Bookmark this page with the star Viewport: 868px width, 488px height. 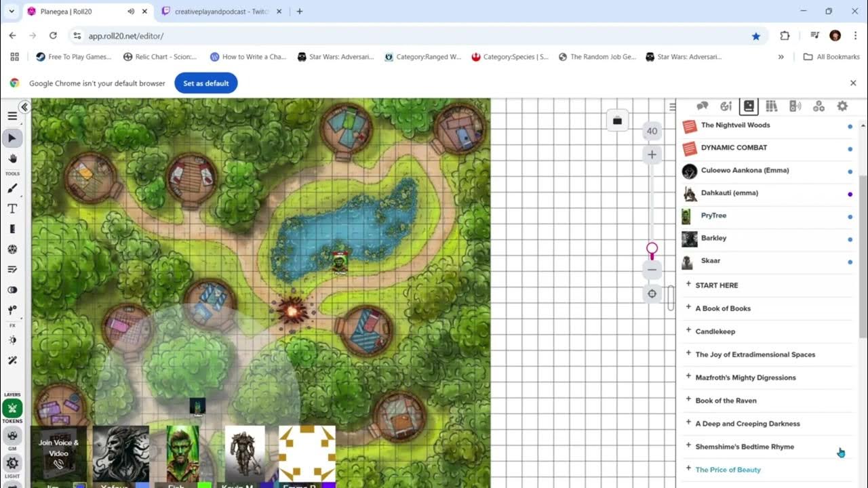(756, 36)
